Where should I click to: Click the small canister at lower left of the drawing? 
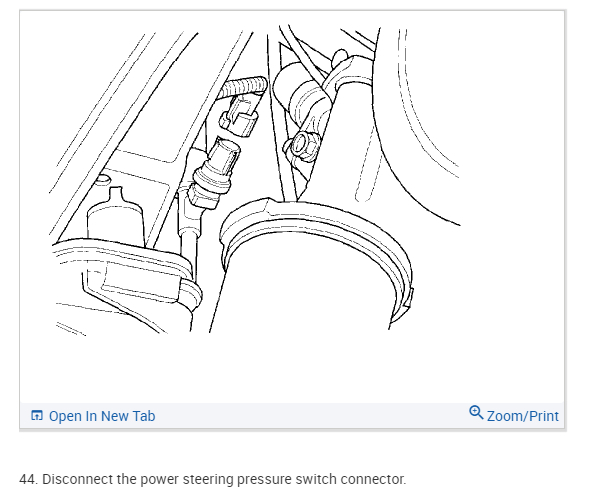[116, 217]
